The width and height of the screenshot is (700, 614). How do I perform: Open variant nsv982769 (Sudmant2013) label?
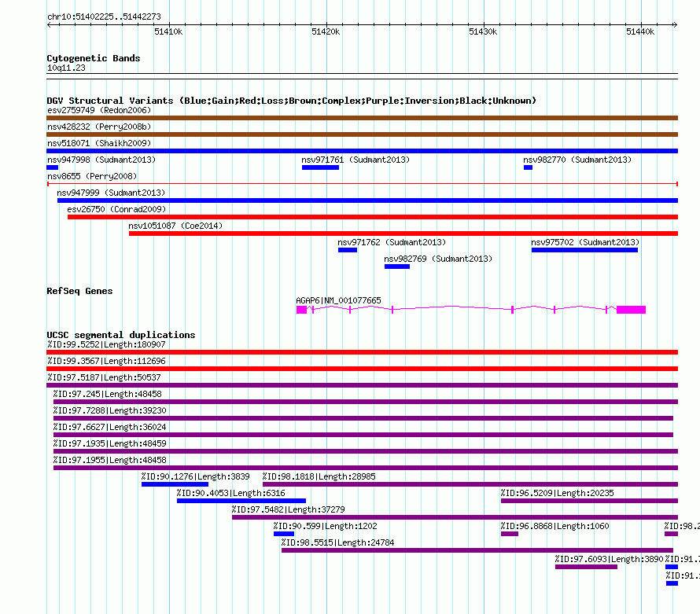[x=438, y=259]
